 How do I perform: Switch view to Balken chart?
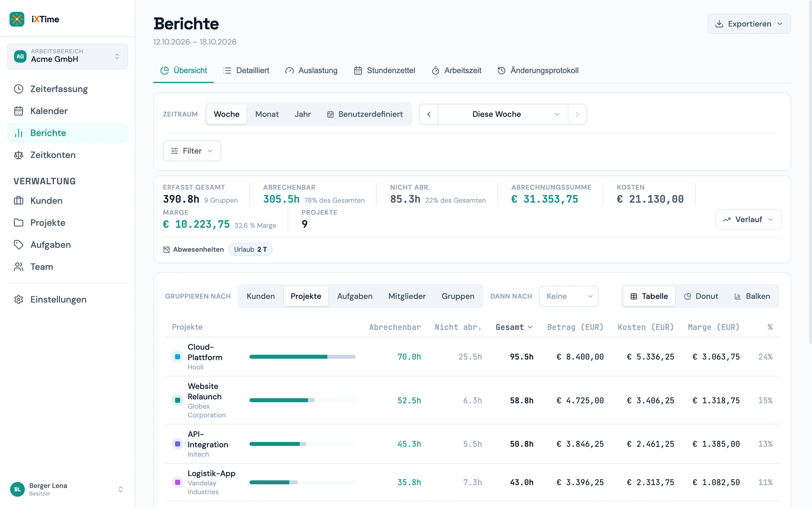(752, 296)
